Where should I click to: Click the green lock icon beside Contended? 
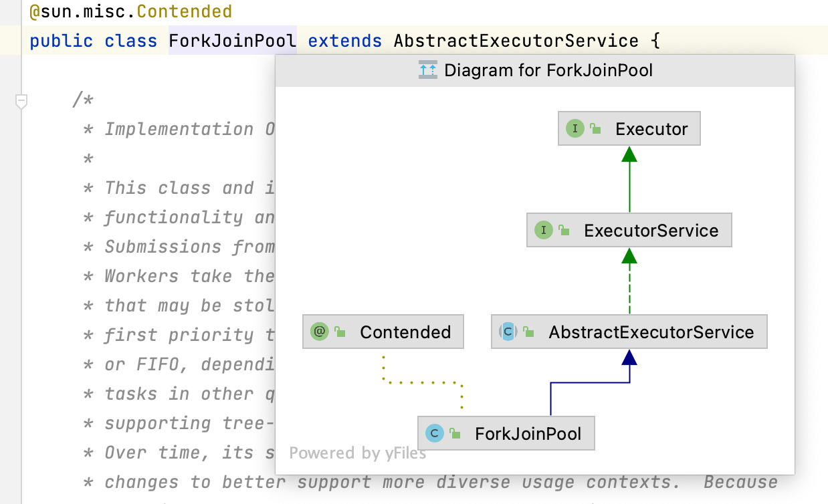[340, 332]
